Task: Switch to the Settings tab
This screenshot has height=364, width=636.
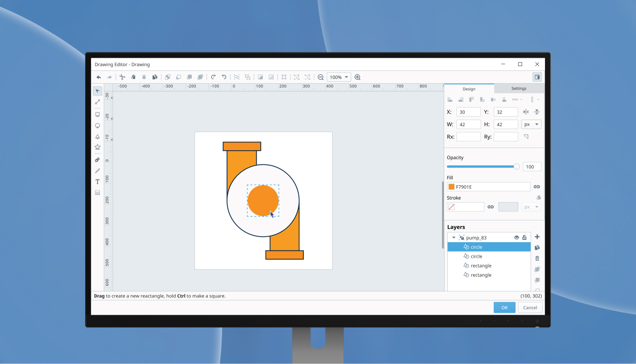Action: click(519, 89)
